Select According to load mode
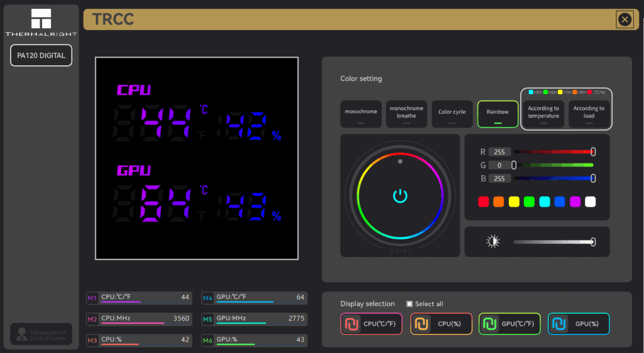 (x=589, y=114)
